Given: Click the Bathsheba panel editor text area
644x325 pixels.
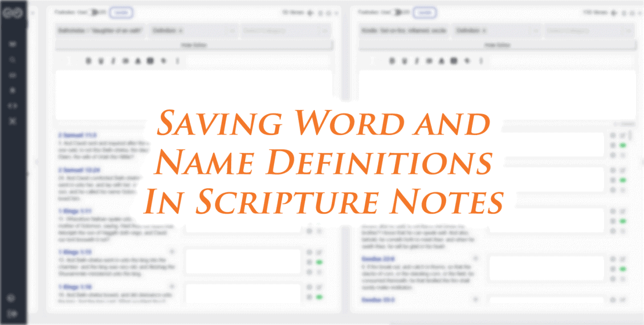Looking at the screenshot, I should (x=194, y=95).
